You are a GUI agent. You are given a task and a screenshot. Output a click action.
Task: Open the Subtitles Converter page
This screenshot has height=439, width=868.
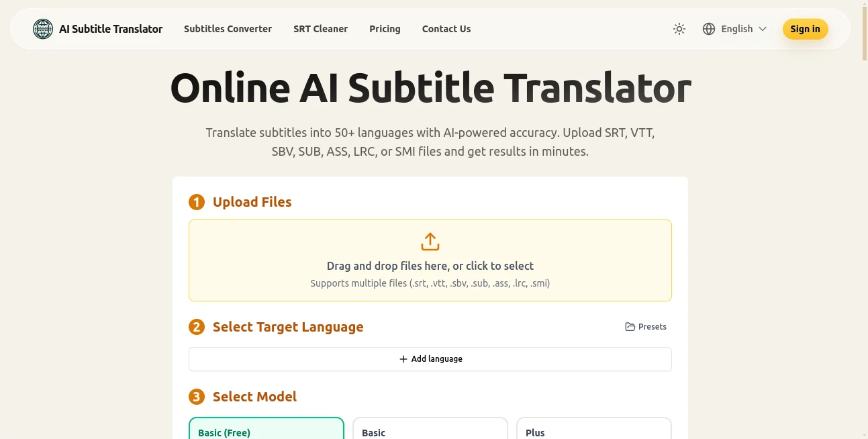pos(228,29)
